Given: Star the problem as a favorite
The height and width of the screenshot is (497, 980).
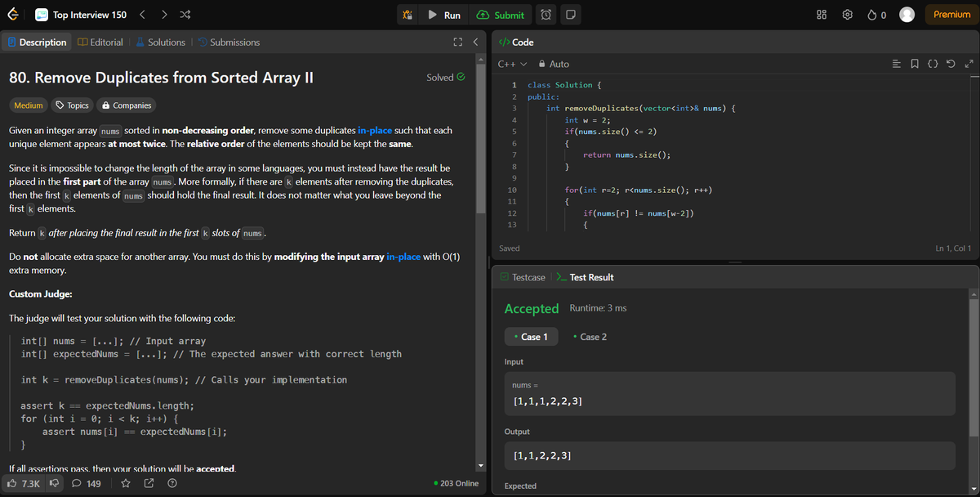Looking at the screenshot, I should click(x=125, y=483).
